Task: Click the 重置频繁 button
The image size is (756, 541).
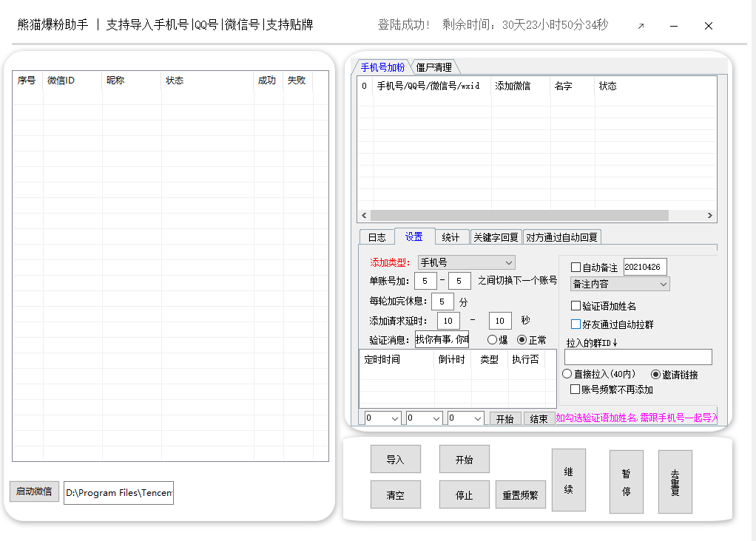Action: coord(520,494)
